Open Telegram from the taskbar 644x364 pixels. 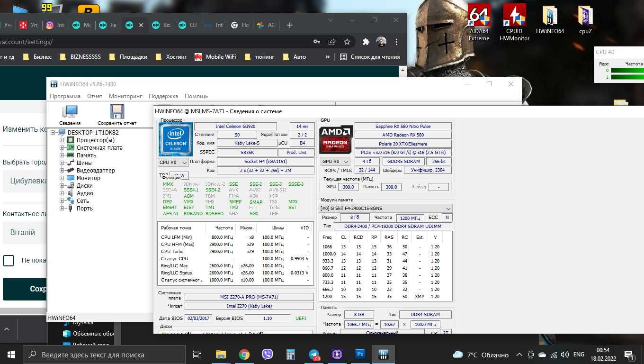coord(314,354)
